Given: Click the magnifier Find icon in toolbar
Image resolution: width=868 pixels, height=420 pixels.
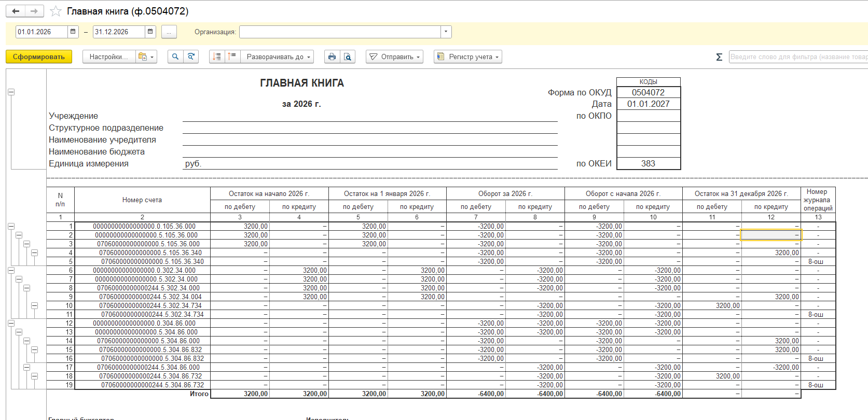Looking at the screenshot, I should pyautogui.click(x=175, y=57).
